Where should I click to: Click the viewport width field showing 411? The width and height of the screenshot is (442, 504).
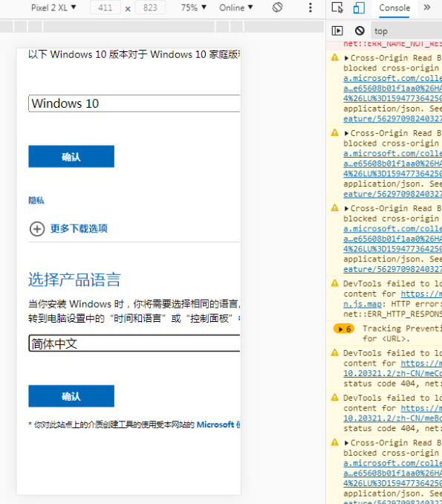pos(105,7)
